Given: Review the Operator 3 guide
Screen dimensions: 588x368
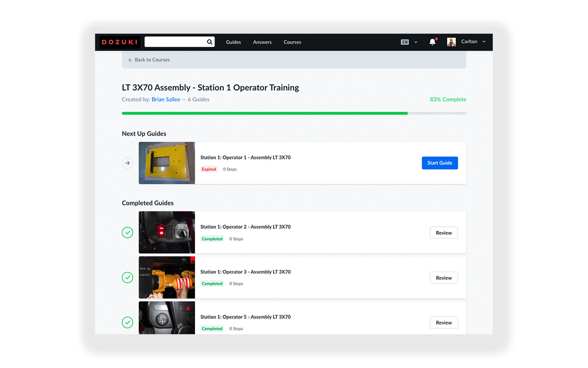Looking at the screenshot, I should click(444, 278).
